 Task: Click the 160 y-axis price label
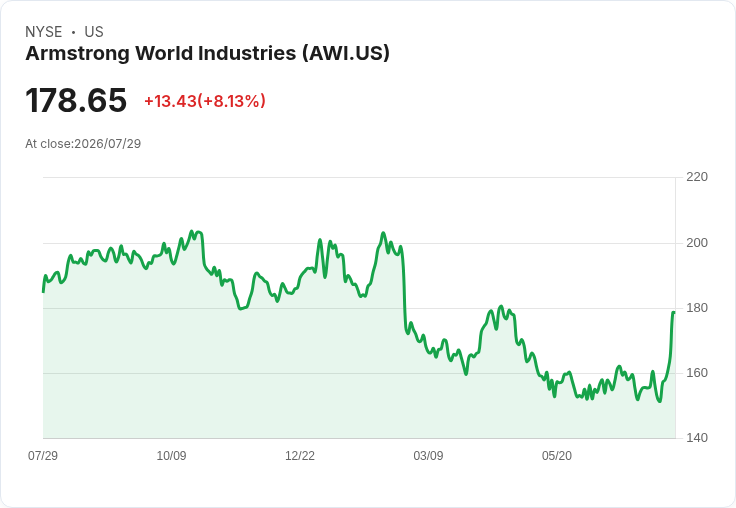tap(697, 373)
